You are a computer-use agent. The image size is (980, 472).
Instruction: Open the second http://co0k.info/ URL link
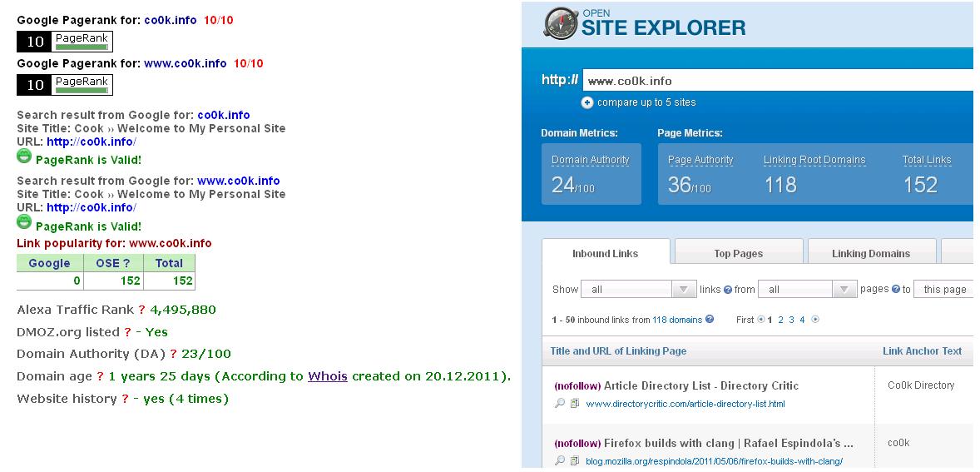click(92, 207)
